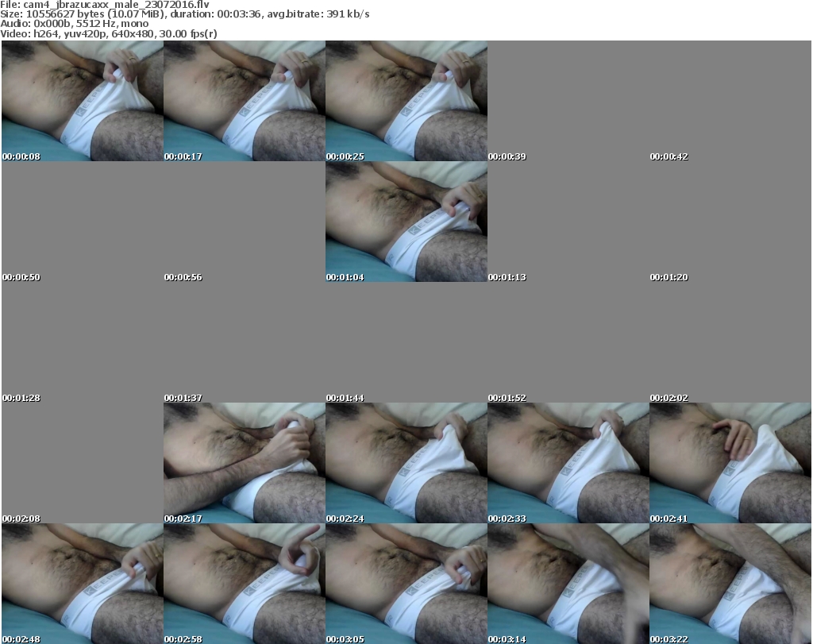Select the gray frame stamped 00:01:37
The height and width of the screenshot is (644, 813).
[245, 343]
